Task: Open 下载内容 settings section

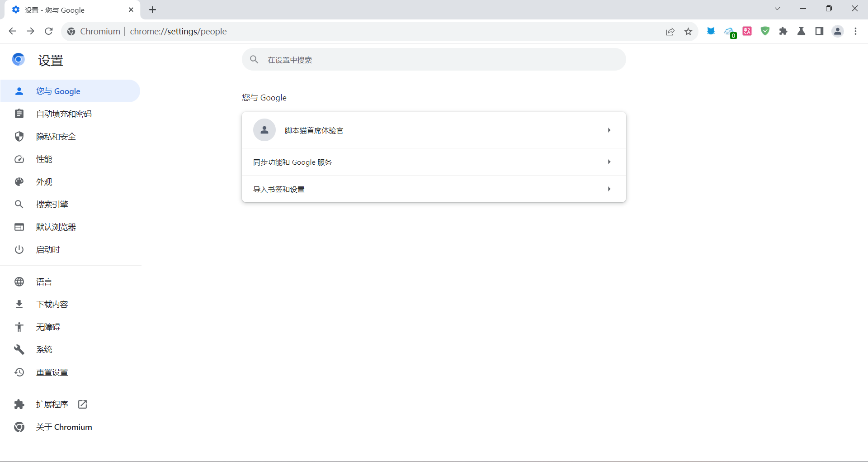Action: click(x=70, y=304)
